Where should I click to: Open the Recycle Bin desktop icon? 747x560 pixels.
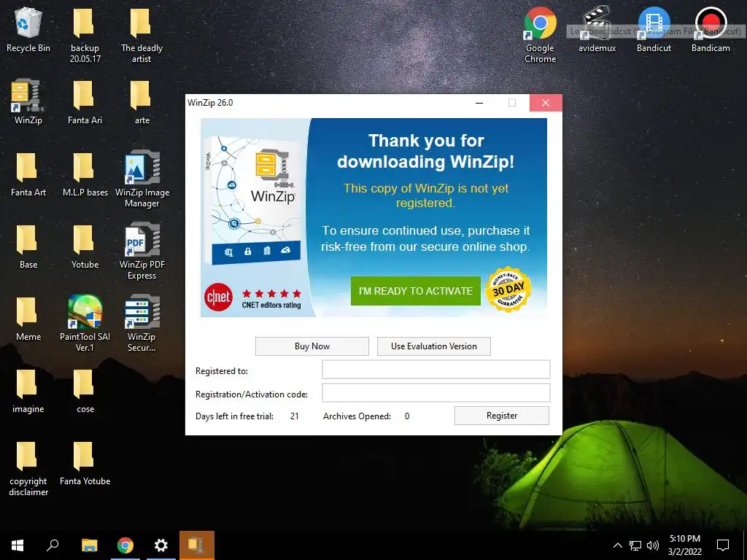28,31
